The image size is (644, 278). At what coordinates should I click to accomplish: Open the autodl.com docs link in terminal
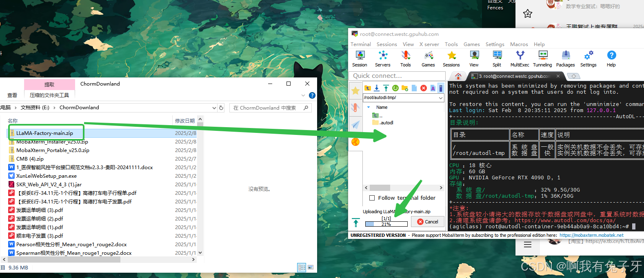[x=565, y=220]
